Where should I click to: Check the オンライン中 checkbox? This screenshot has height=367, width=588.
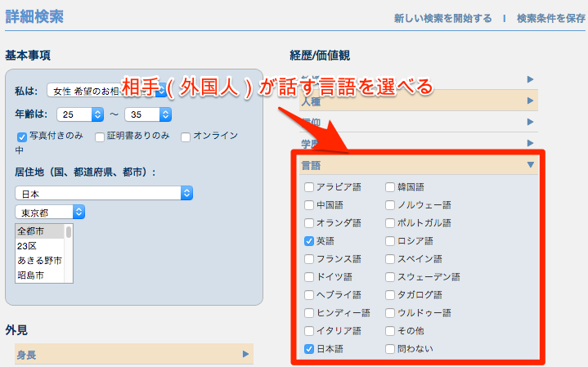(x=186, y=137)
